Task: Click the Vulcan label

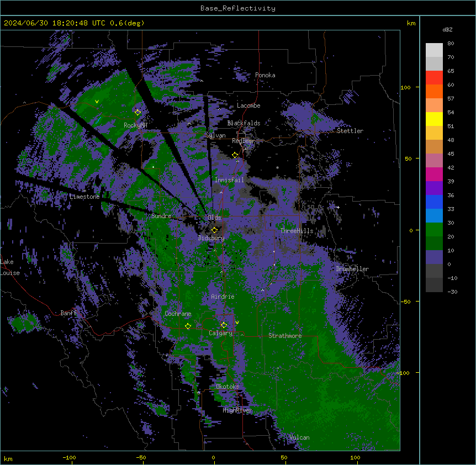Action: click(299, 437)
